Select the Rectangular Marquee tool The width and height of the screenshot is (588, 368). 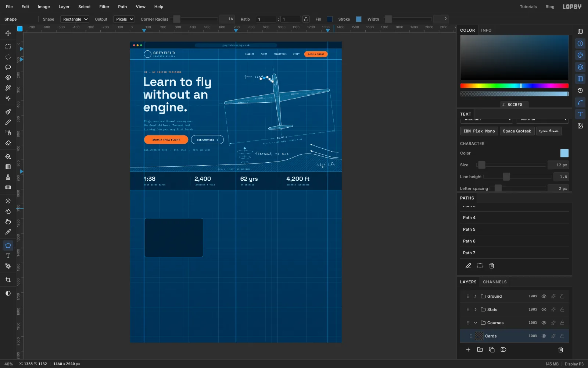click(x=8, y=47)
